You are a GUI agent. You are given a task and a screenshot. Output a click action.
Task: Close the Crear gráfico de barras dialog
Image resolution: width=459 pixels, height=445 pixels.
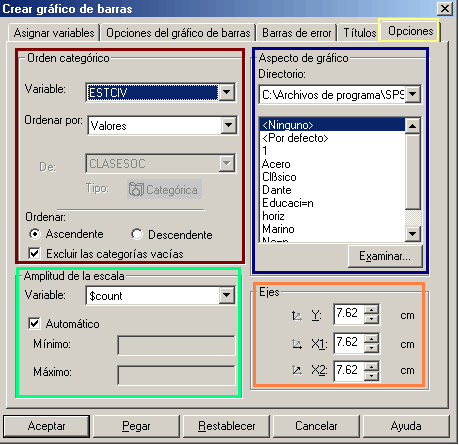[x=445, y=8]
